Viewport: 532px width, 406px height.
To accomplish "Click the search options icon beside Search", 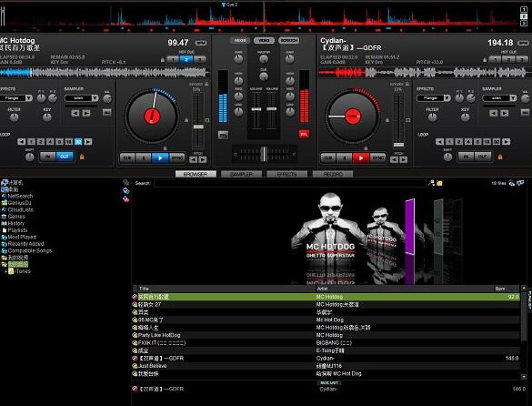I will [432, 183].
